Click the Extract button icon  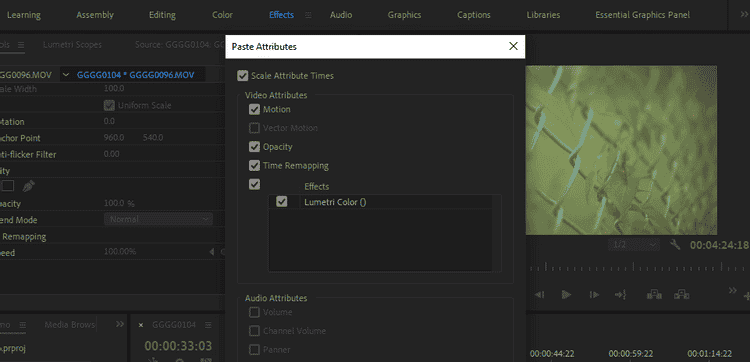point(682,295)
